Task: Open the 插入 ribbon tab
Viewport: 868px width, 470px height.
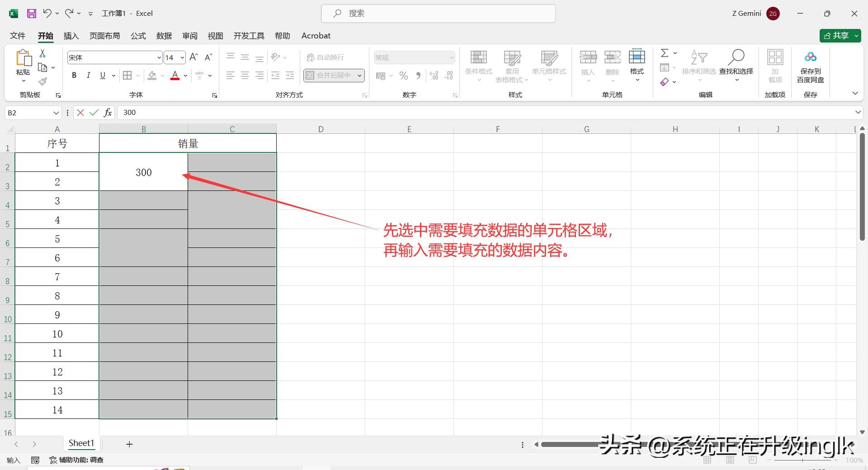Action: tap(71, 36)
